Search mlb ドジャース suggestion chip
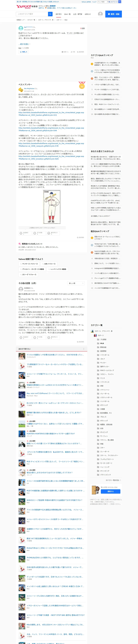Screen dimensions: 138x644 pos(49,264)
